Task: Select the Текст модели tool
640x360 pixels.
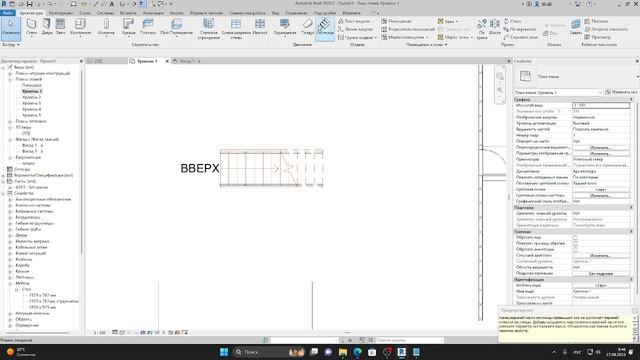Action: 354,21
